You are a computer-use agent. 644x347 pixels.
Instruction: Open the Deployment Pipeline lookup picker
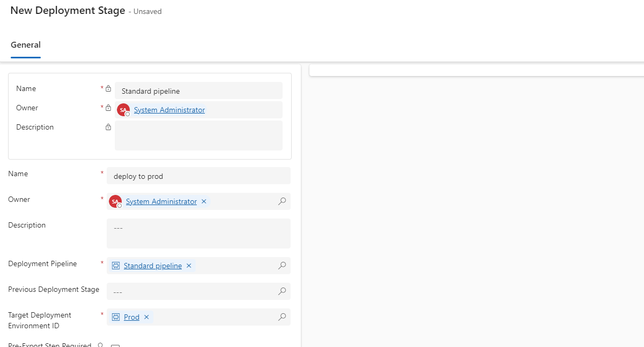tap(282, 265)
